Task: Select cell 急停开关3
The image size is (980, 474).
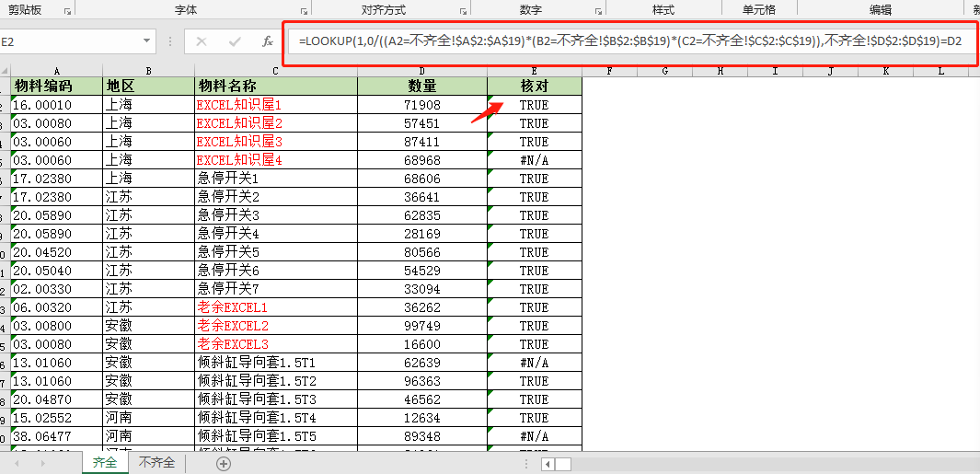Action: pos(276,215)
